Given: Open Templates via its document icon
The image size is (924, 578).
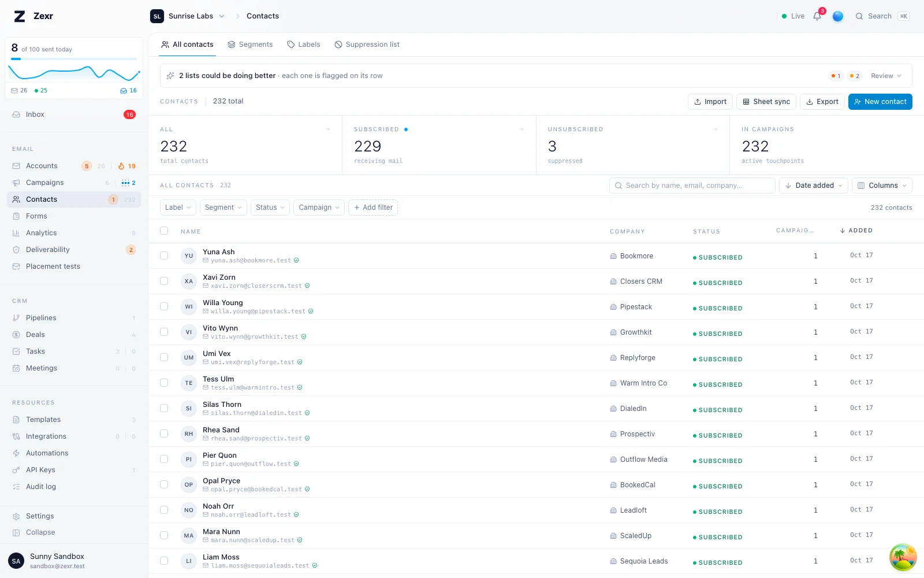Looking at the screenshot, I should pyautogui.click(x=16, y=420).
